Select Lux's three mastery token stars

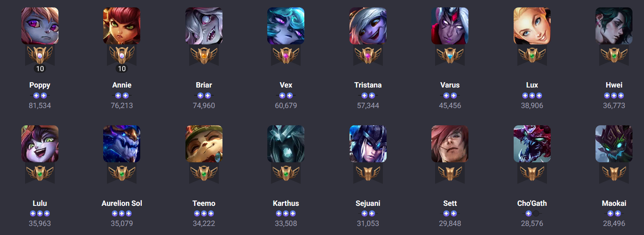pos(532,96)
